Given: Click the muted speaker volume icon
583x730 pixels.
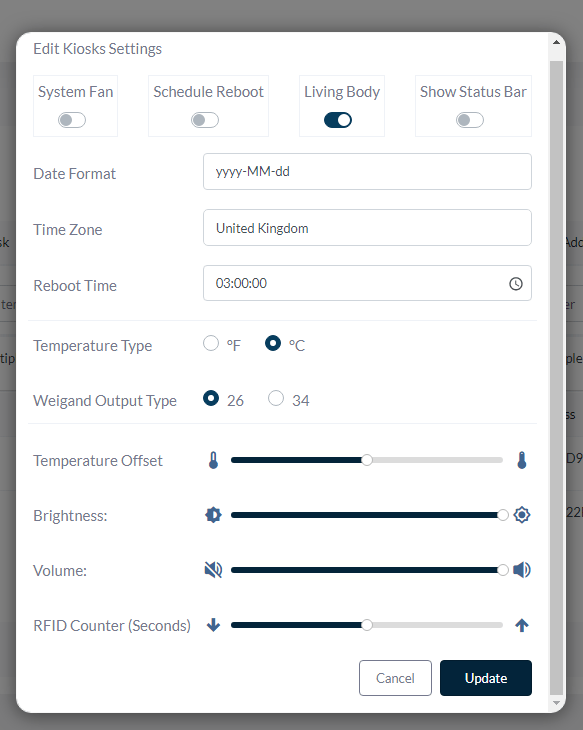Looking at the screenshot, I should tap(213, 570).
